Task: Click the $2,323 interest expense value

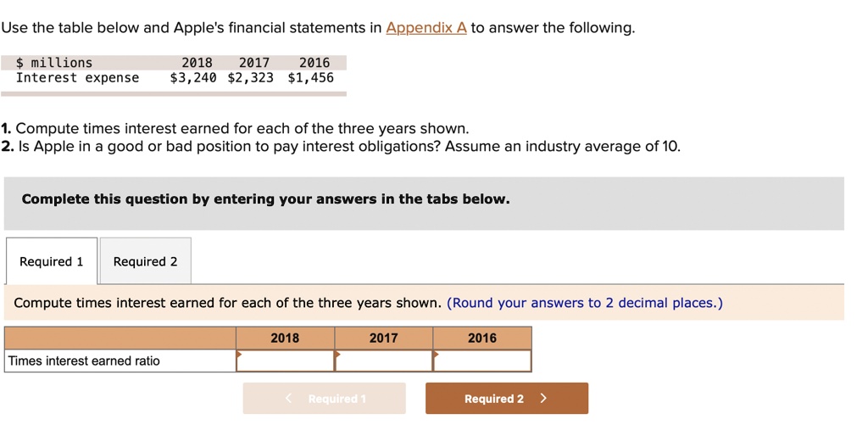Action: (251, 78)
